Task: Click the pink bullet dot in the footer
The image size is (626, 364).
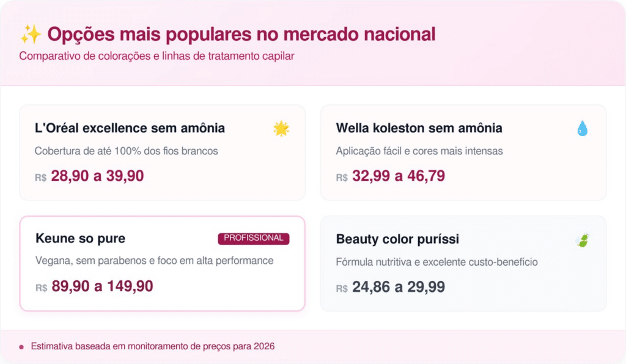Action: pyautogui.click(x=22, y=347)
